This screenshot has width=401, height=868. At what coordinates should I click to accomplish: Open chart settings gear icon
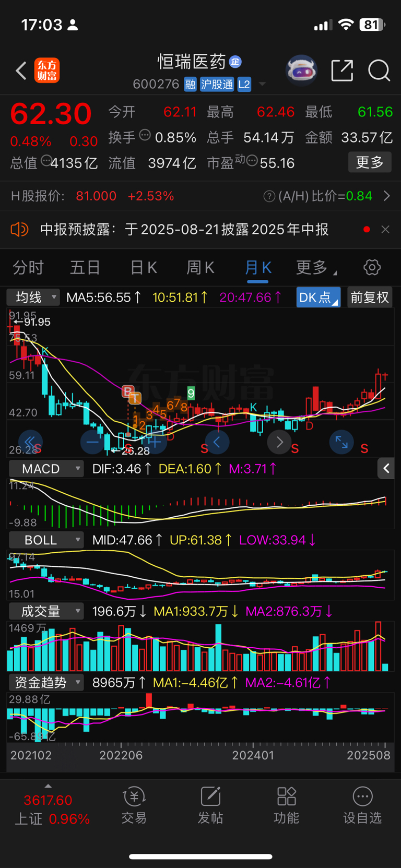[372, 268]
